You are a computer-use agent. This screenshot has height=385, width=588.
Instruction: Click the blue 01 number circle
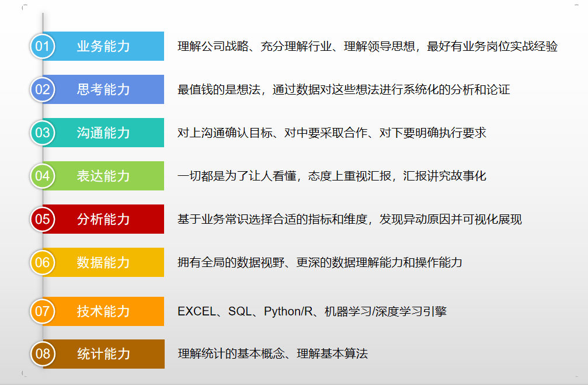point(42,46)
